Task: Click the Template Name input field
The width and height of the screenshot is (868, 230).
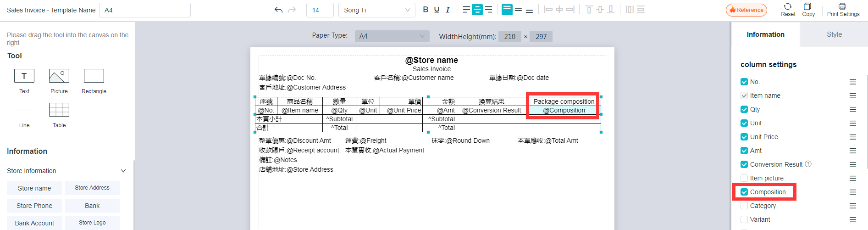Action: pyautogui.click(x=144, y=10)
